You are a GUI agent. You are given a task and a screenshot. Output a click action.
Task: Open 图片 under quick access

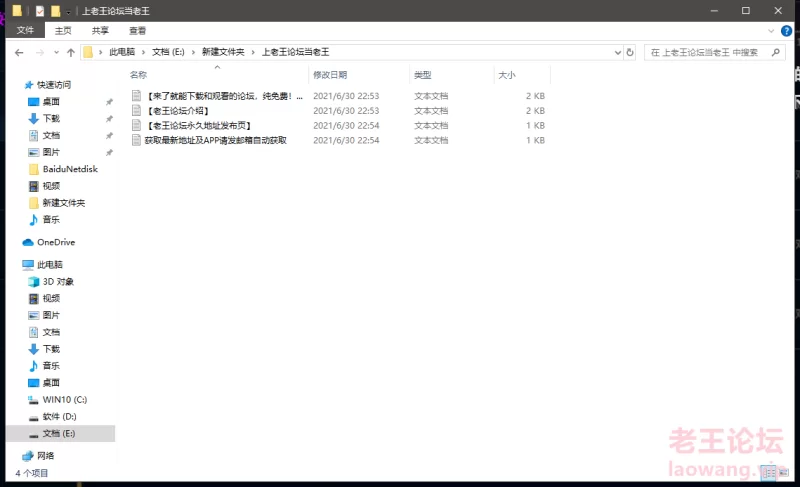[x=51, y=152]
